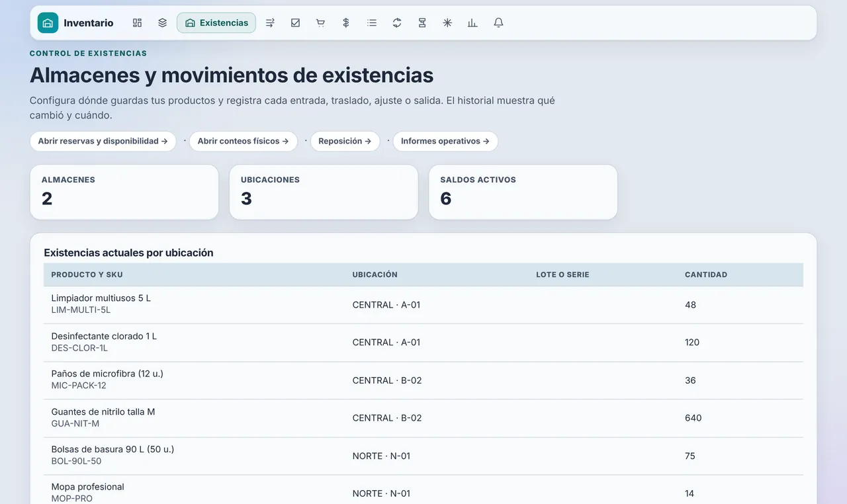Image resolution: width=847 pixels, height=504 pixels.
Task: Open the circular refresh arrows icon
Action: tap(397, 22)
